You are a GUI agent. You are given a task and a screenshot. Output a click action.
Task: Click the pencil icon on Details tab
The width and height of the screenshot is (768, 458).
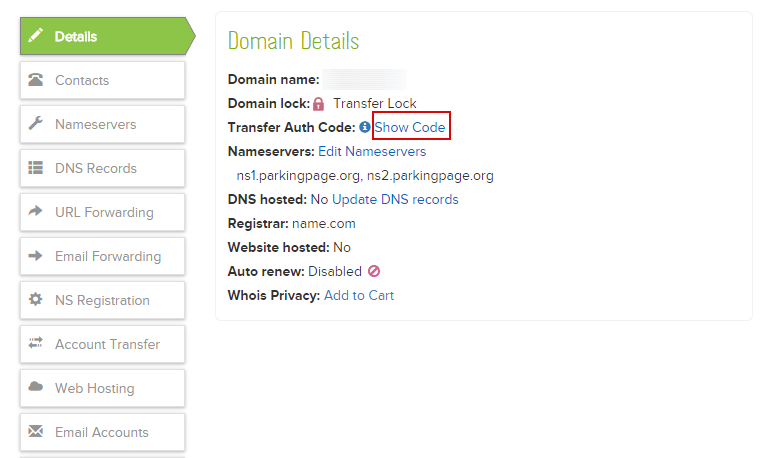(36, 36)
